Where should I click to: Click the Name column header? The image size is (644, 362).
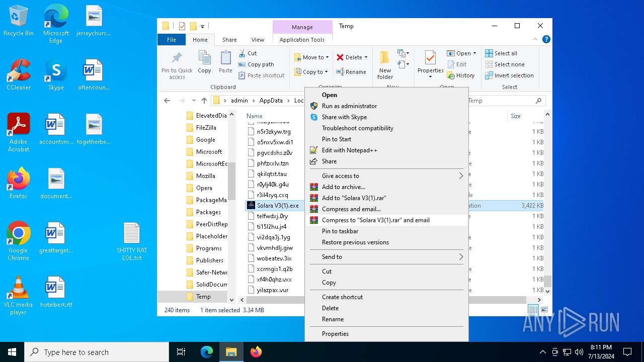click(255, 116)
